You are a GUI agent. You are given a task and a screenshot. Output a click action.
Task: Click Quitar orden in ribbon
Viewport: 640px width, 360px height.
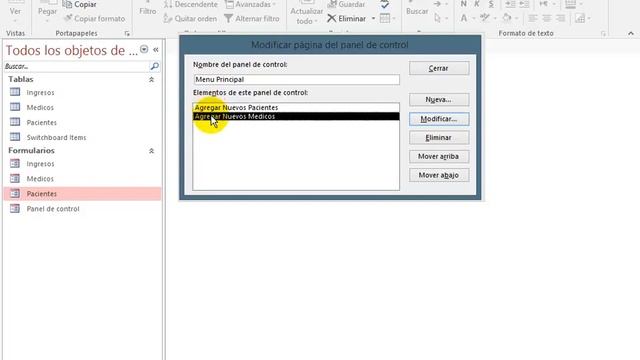[191, 19]
